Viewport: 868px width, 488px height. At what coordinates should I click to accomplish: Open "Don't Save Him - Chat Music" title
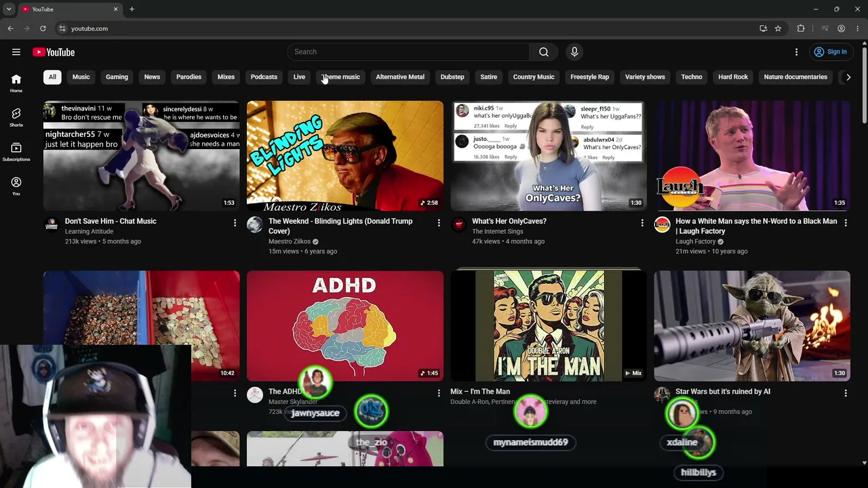(111, 222)
